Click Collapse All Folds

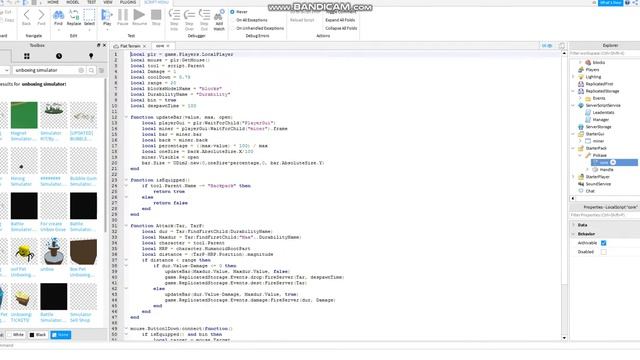pos(341,28)
